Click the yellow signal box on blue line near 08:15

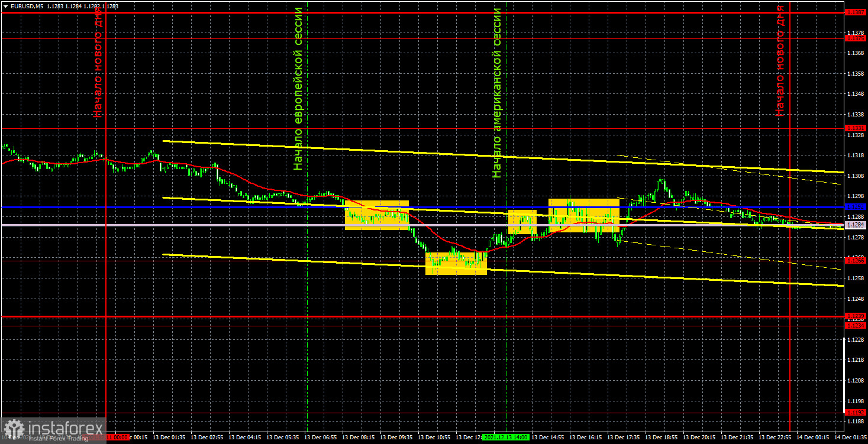tap(377, 215)
